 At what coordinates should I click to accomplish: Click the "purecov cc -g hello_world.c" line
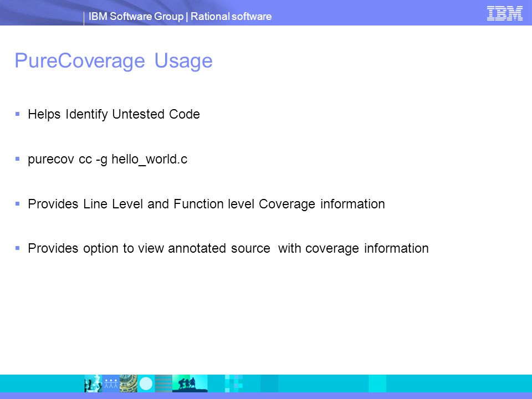pos(108,159)
